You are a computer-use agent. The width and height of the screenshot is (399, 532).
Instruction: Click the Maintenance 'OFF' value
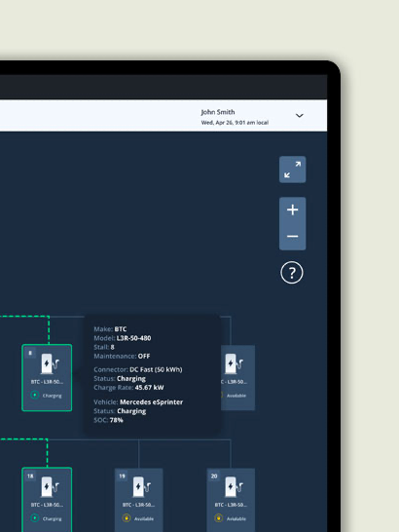[x=144, y=356]
